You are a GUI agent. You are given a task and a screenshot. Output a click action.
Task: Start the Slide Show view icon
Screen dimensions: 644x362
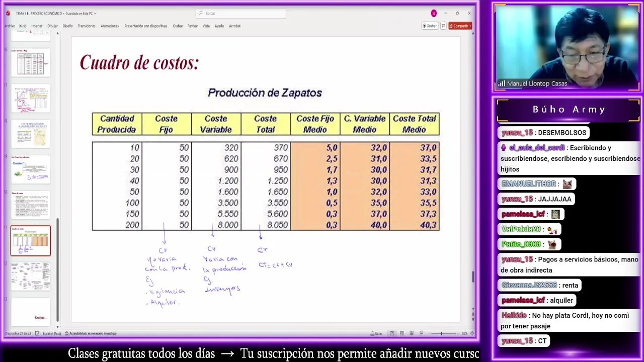coord(421,333)
